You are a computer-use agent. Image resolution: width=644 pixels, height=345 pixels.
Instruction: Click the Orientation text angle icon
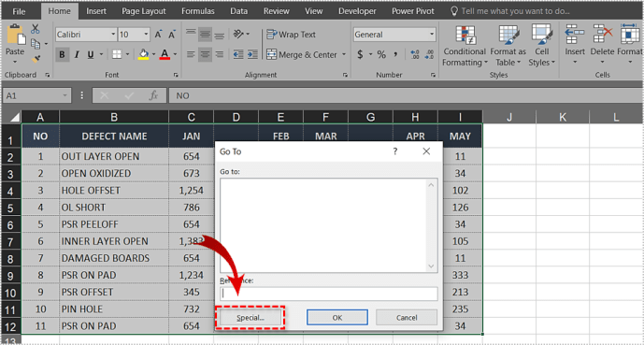coord(239,34)
